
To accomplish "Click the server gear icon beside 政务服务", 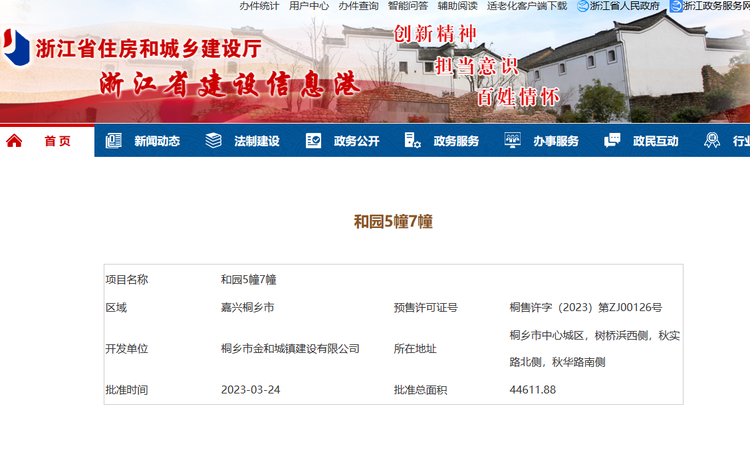I will pos(412,140).
